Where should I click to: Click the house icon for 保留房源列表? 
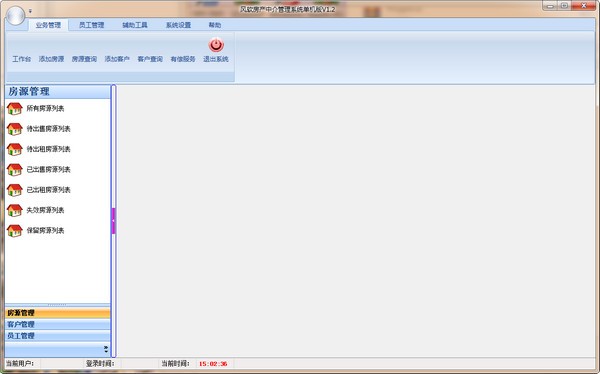click(15, 230)
